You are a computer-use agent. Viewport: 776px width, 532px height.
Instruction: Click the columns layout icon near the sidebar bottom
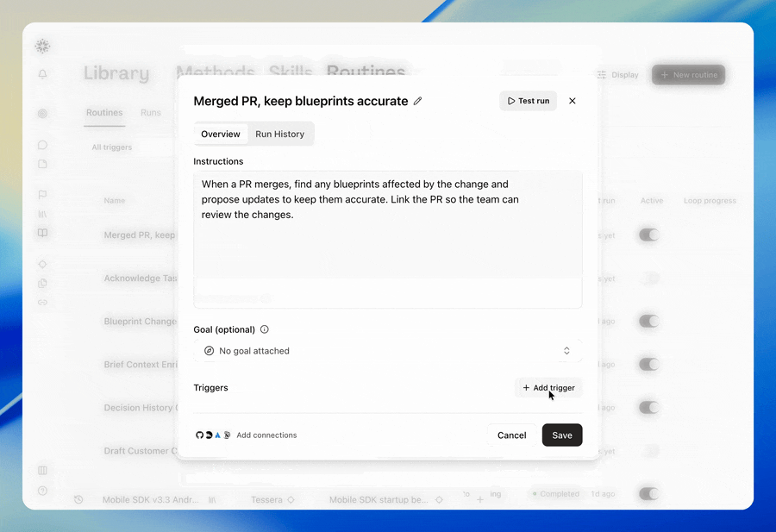pyautogui.click(x=42, y=470)
